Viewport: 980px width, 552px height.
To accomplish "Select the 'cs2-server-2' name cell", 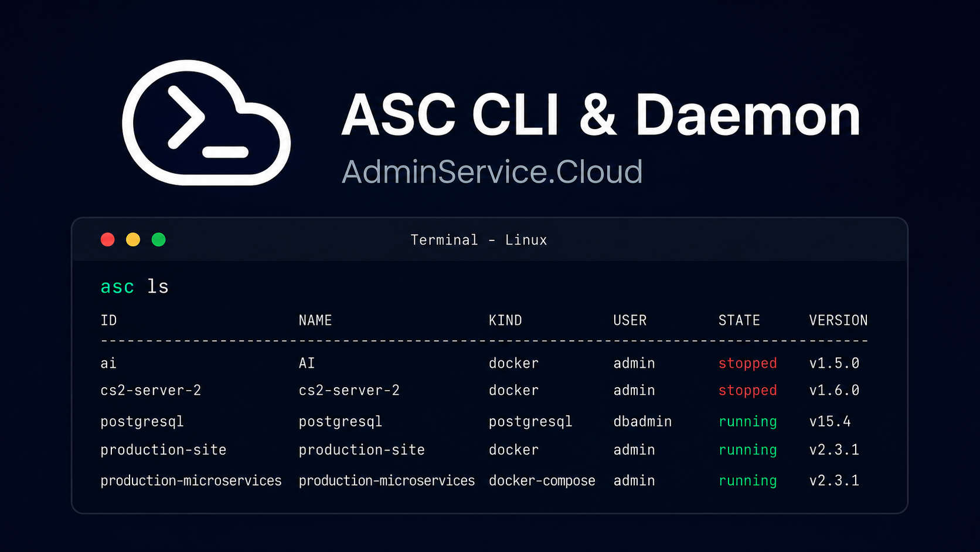I will pos(349,390).
